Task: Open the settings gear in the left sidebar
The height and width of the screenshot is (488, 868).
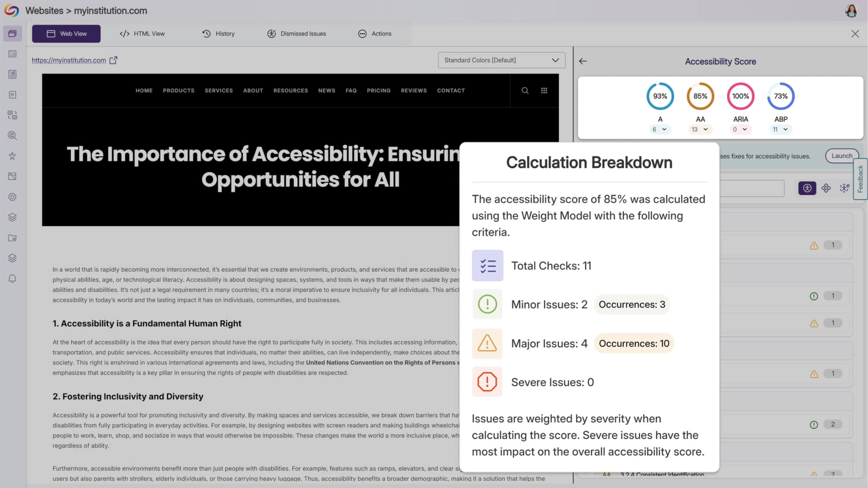Action: [12, 197]
